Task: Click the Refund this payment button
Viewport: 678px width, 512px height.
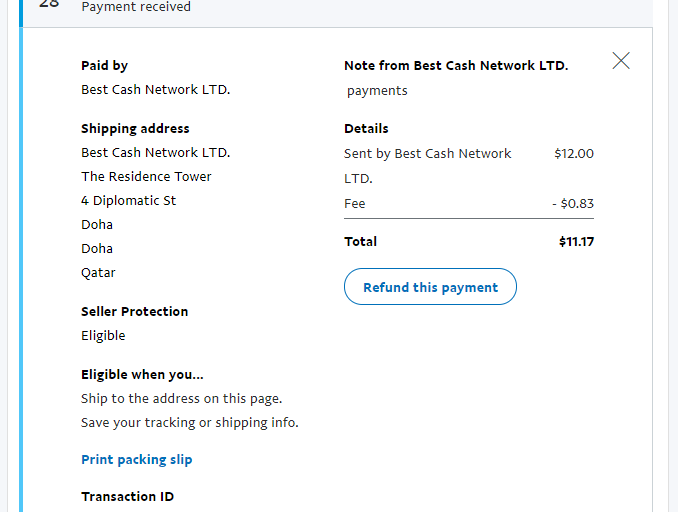Action: 430,287
